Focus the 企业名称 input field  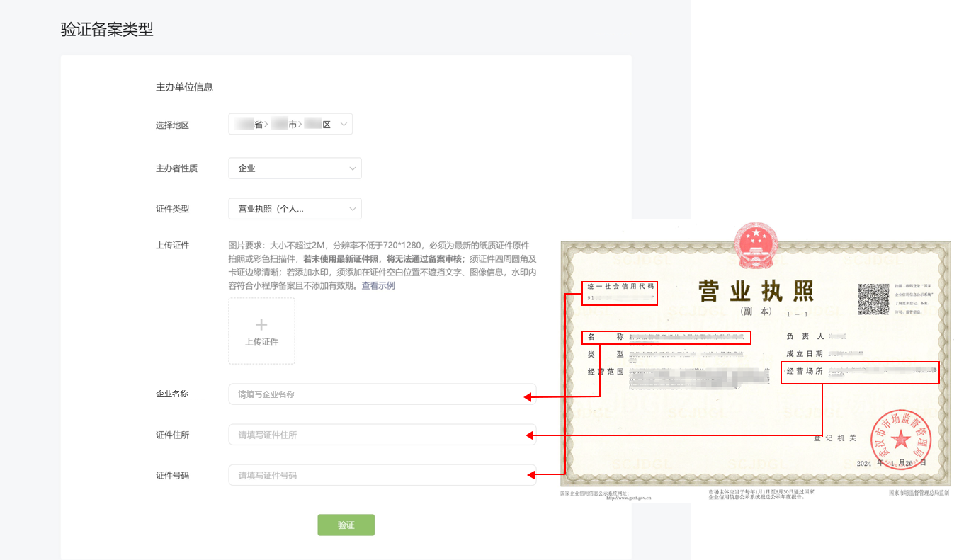pyautogui.click(x=382, y=394)
